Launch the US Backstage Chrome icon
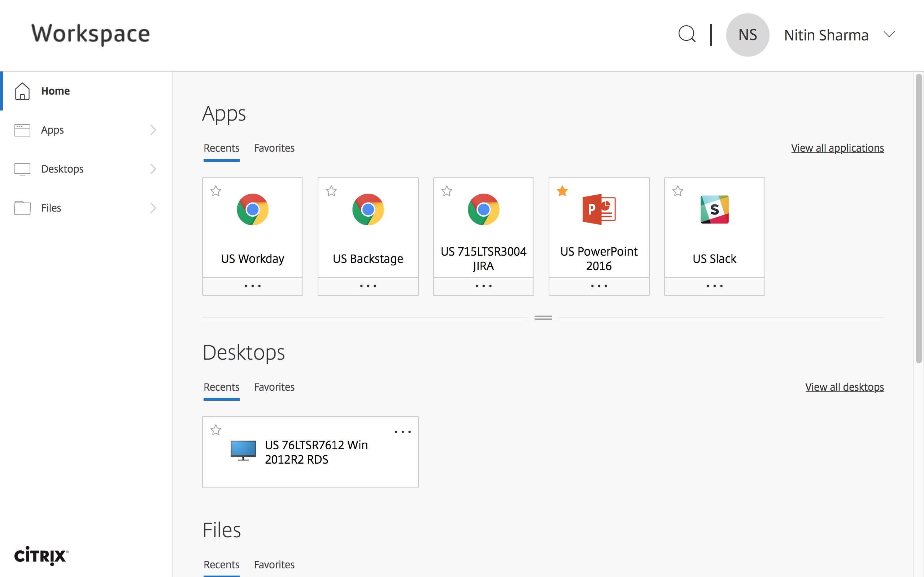The height and width of the screenshot is (577, 924). (x=368, y=209)
